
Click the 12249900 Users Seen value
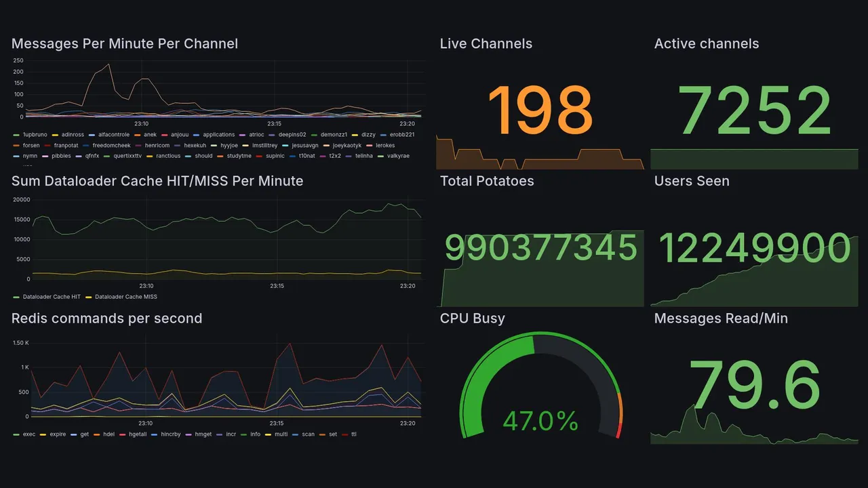755,247
